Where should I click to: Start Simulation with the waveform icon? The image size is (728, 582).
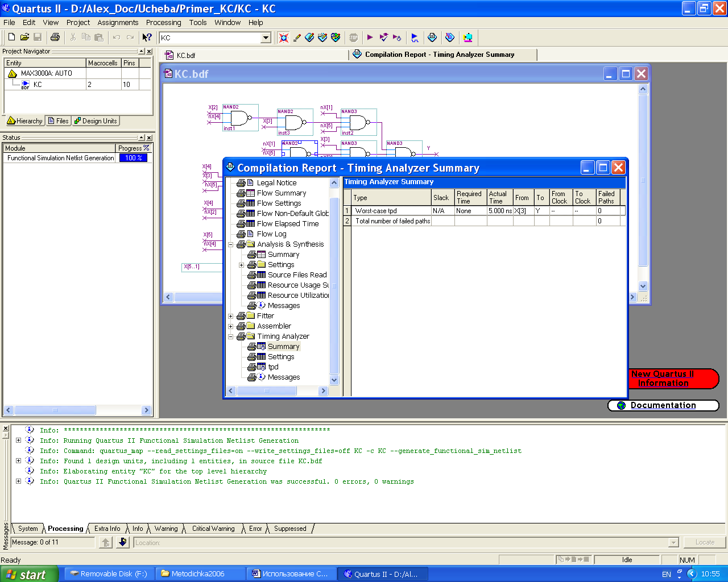click(415, 38)
